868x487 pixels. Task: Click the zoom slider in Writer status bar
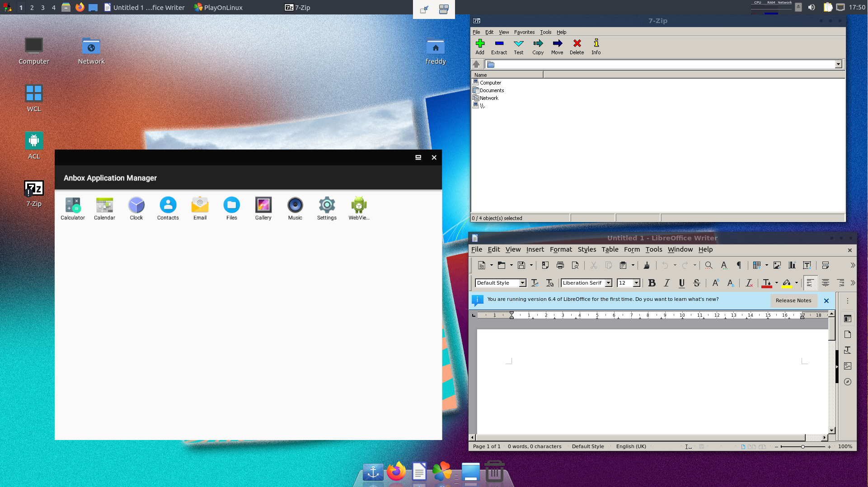pos(802,447)
